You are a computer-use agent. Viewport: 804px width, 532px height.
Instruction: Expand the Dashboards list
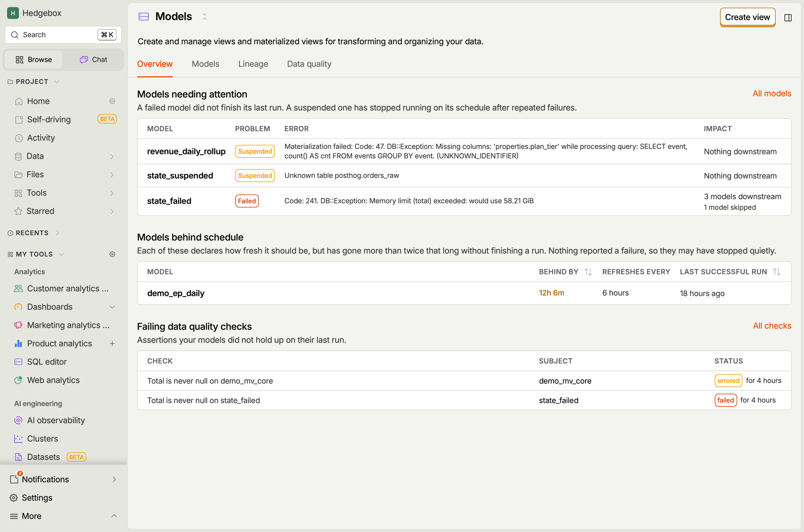point(112,307)
